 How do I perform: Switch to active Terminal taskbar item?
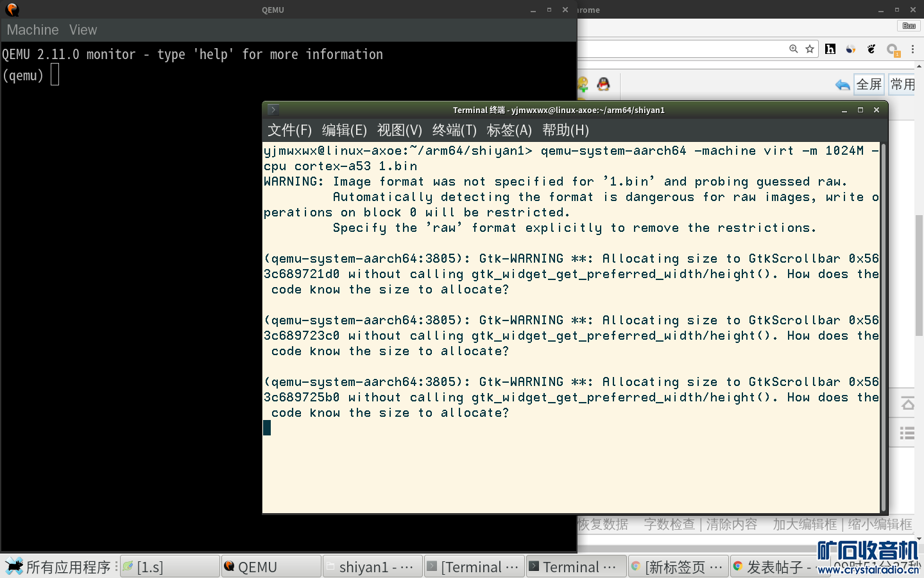(576, 566)
